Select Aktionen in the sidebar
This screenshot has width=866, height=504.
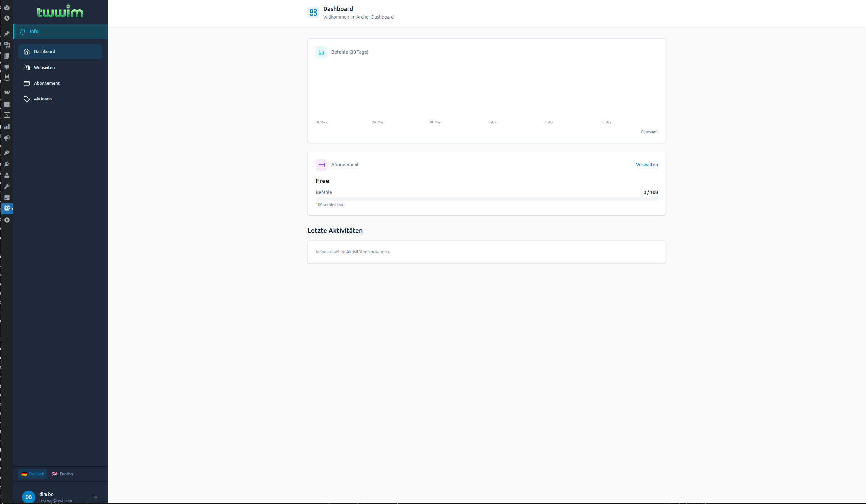pos(43,99)
